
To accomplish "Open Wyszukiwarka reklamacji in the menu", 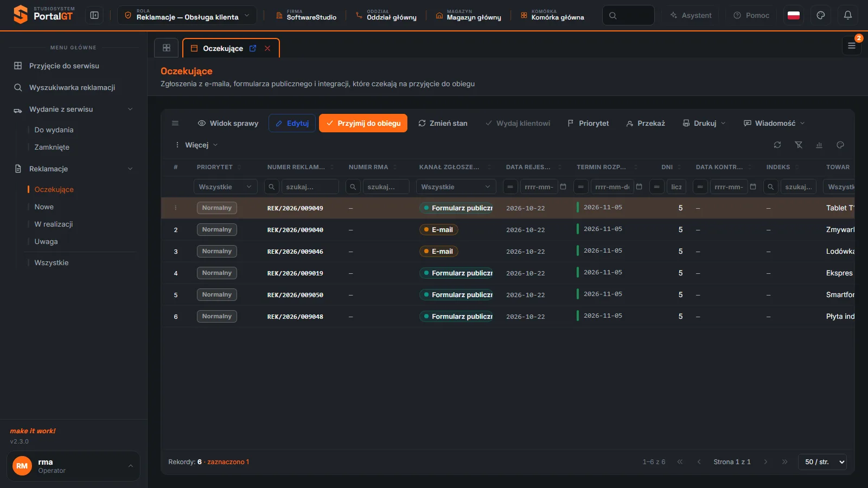I will pyautogui.click(x=74, y=87).
